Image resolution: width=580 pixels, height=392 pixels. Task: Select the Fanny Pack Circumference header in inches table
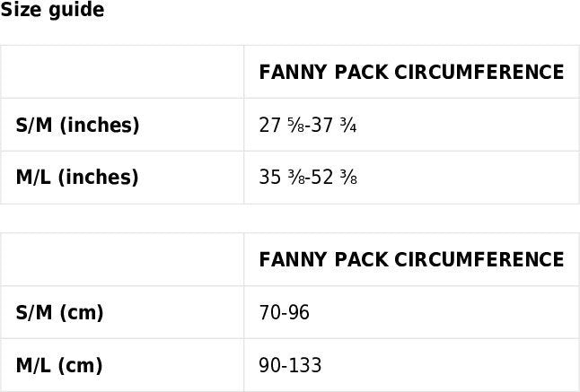[411, 72]
